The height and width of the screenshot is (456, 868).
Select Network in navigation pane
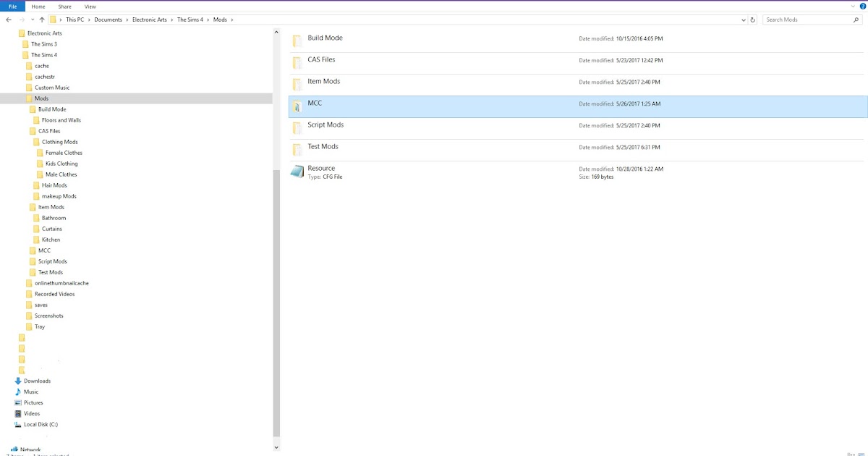coord(30,449)
